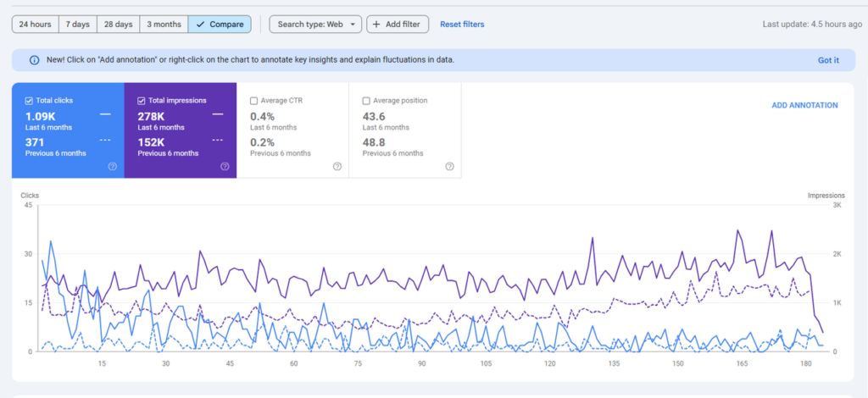Image resolution: width=868 pixels, height=398 pixels.
Task: Click the 152K previous impressions value
Action: [151, 142]
